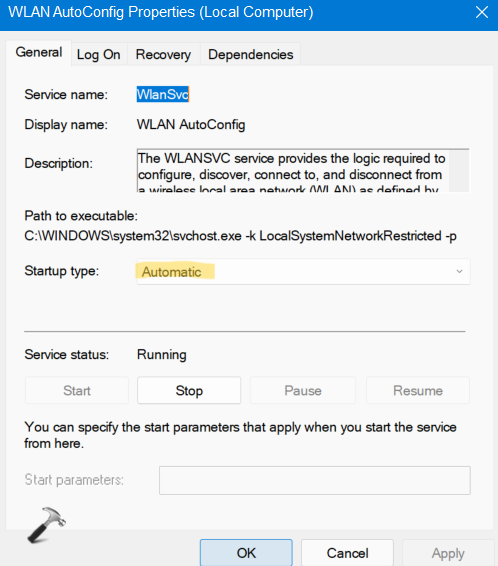Confirm changes with the OK button
Image resolution: width=498 pixels, height=566 pixels.
click(246, 553)
